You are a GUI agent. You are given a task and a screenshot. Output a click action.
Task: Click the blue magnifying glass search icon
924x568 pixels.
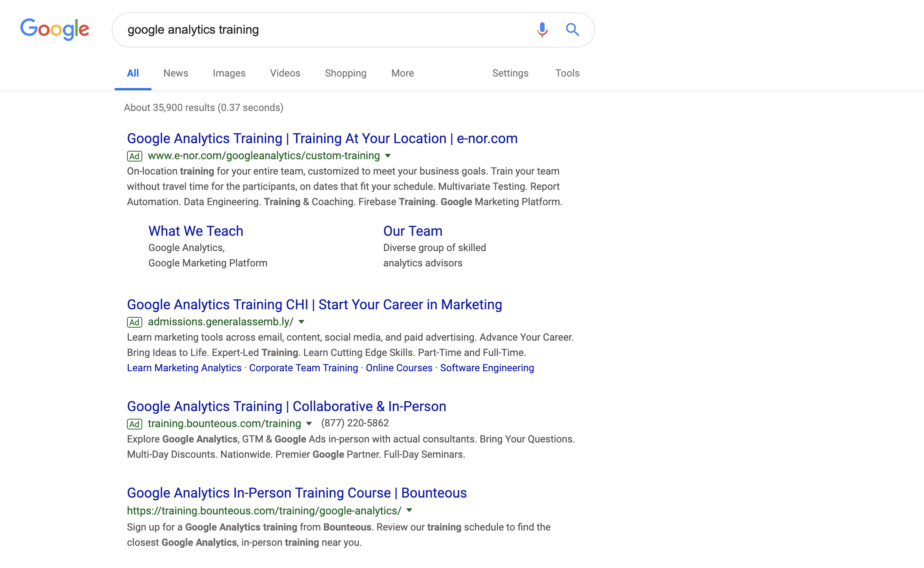click(572, 29)
